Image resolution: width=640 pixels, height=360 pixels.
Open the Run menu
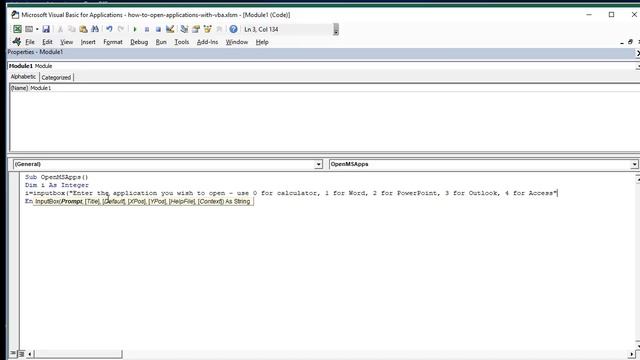point(161,42)
